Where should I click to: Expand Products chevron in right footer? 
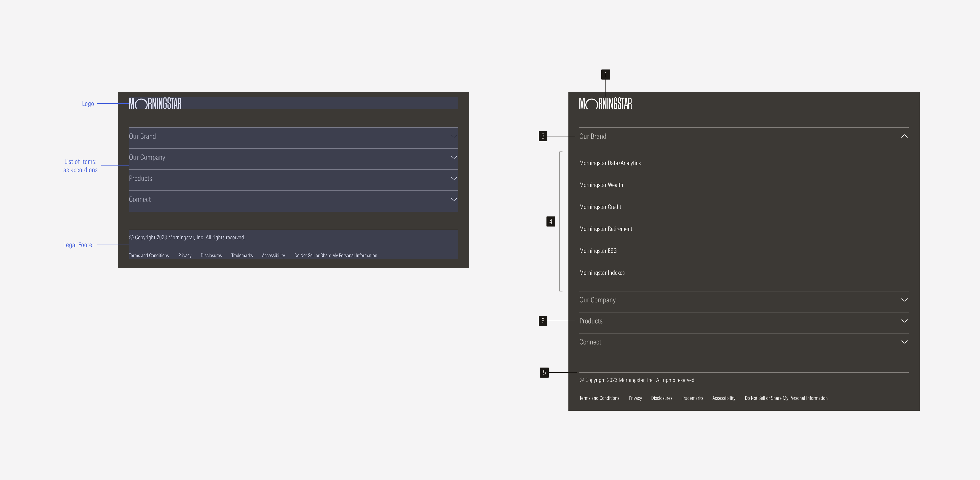pyautogui.click(x=904, y=321)
